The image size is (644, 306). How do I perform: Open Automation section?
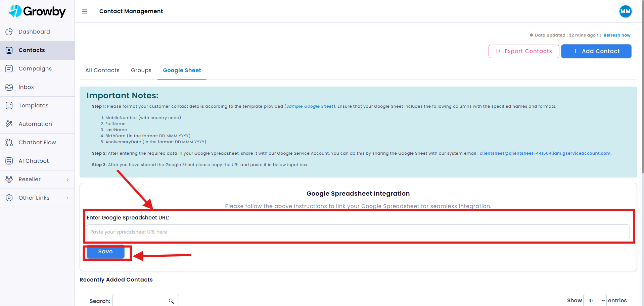pos(37,124)
